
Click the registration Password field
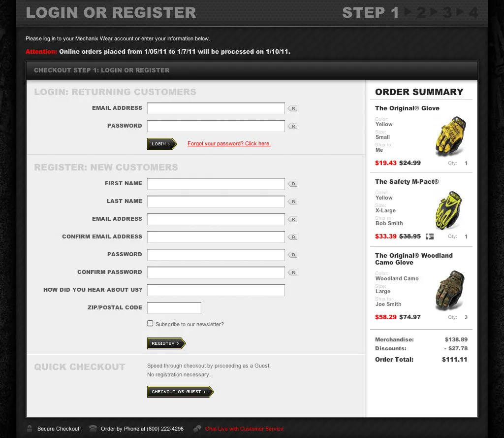(x=216, y=255)
